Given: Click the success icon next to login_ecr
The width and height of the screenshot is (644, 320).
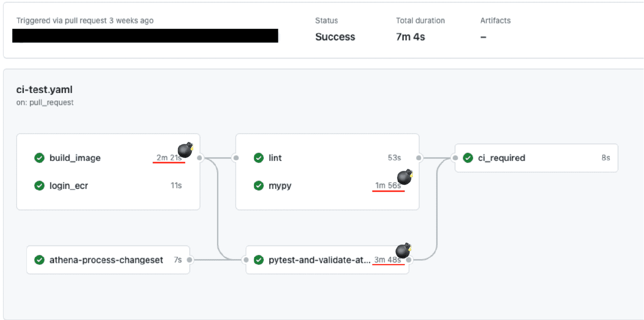Looking at the screenshot, I should pos(39,186).
